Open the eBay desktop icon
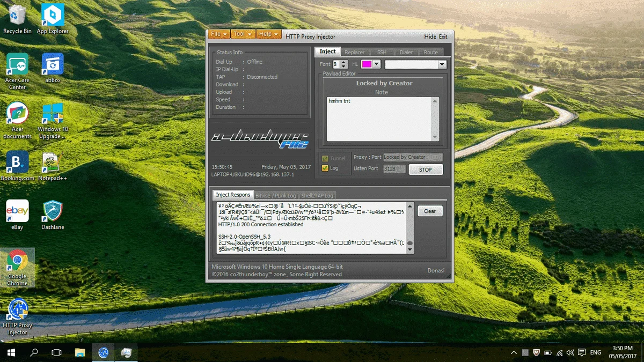 [x=17, y=215]
